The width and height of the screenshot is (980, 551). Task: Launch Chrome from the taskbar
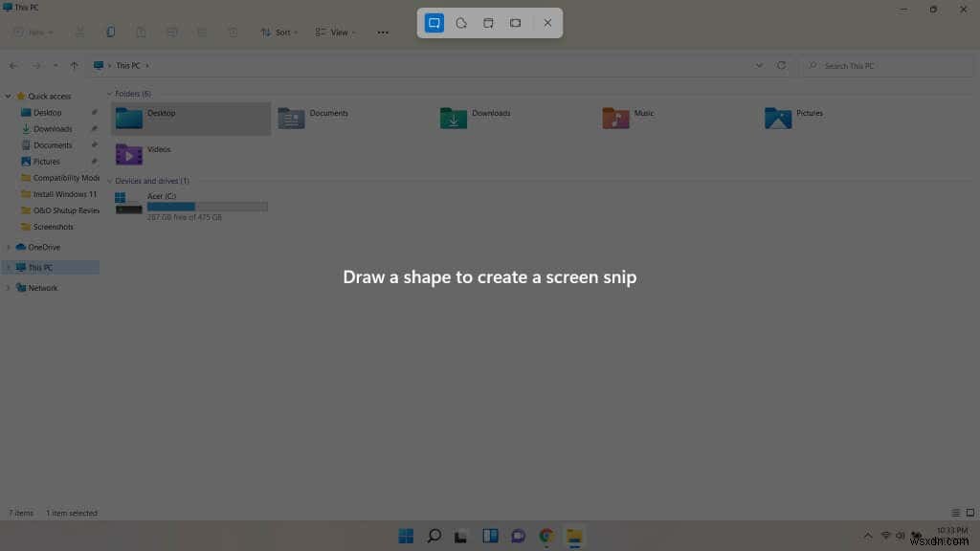tap(546, 536)
